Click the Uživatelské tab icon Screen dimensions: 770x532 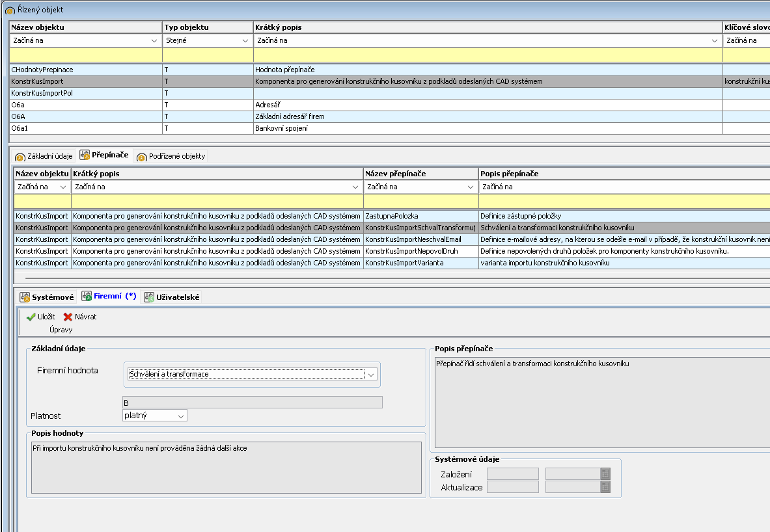click(148, 297)
